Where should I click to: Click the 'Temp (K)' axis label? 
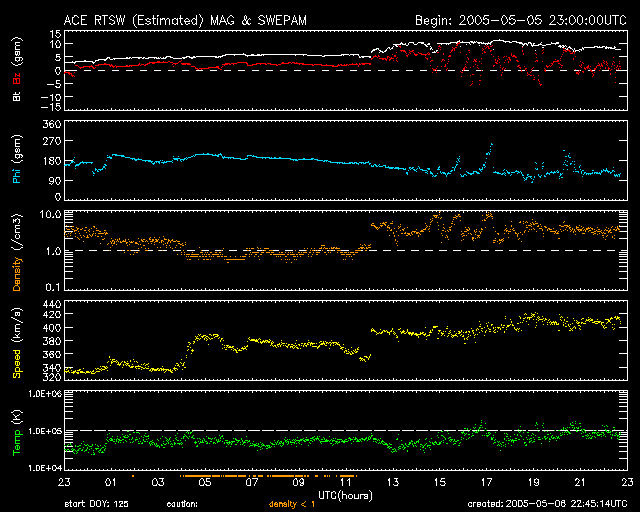[17, 433]
